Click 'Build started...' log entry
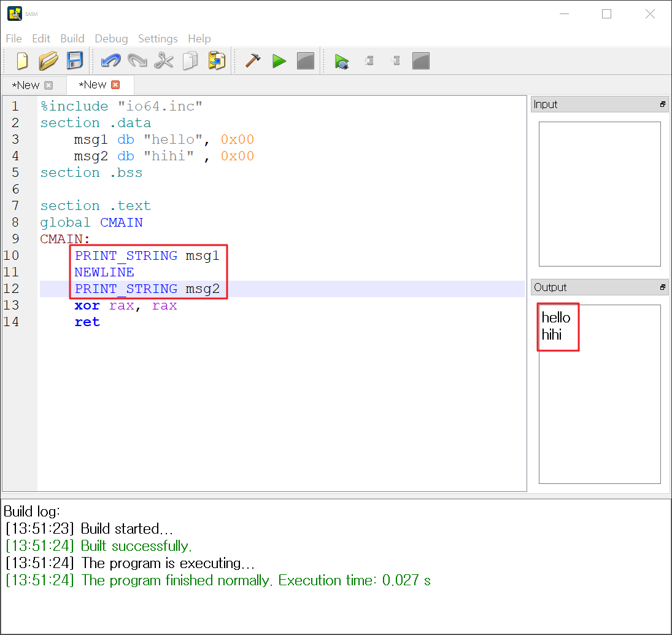 pyautogui.click(x=127, y=529)
